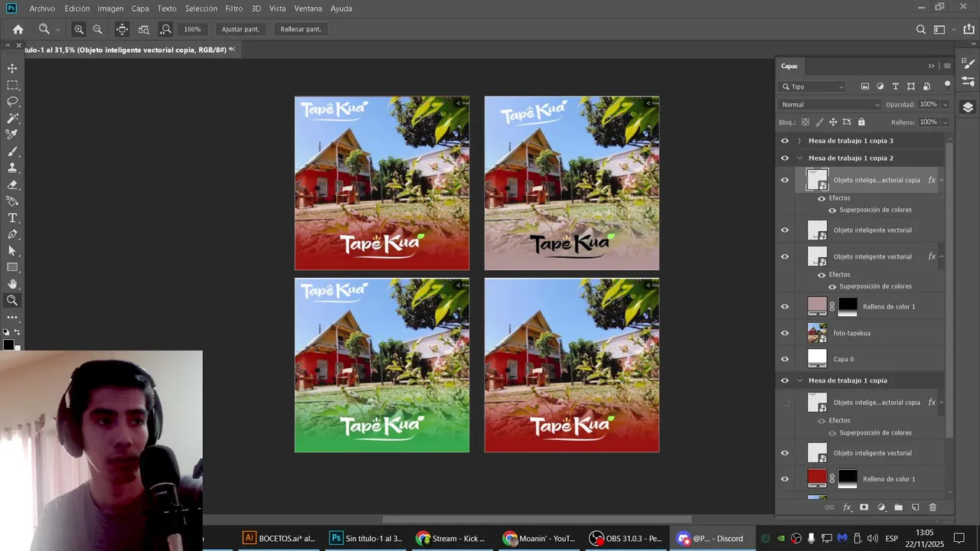980x551 pixels.
Task: Choose the Zoom Out mode icon
Action: 97,29
